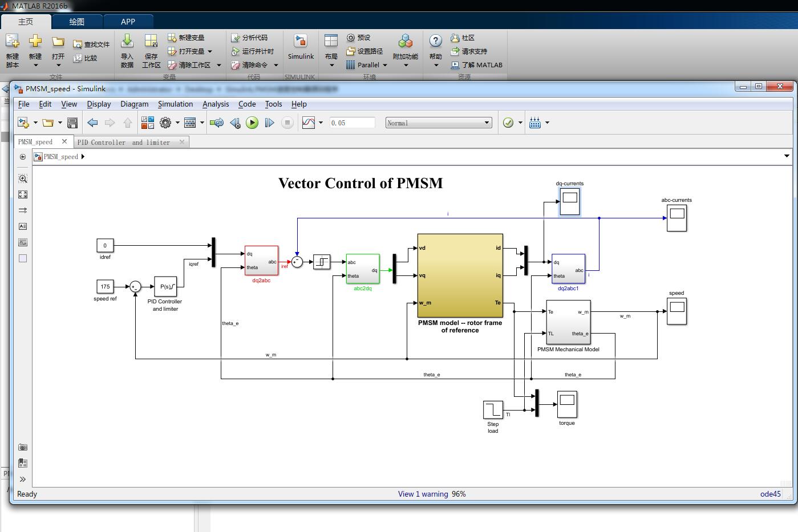Click the Update Diagram icon

pos(217,123)
